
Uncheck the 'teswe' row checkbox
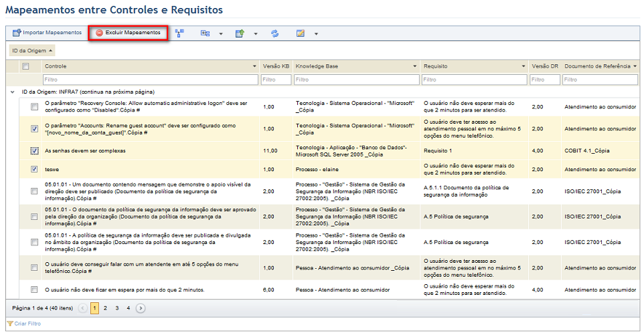[34, 169]
